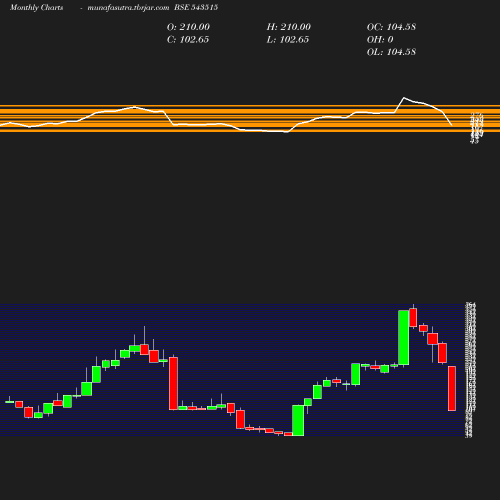Click the open value "O: 210.00"
Viewport: 500px width, 500px height.
point(188,27)
